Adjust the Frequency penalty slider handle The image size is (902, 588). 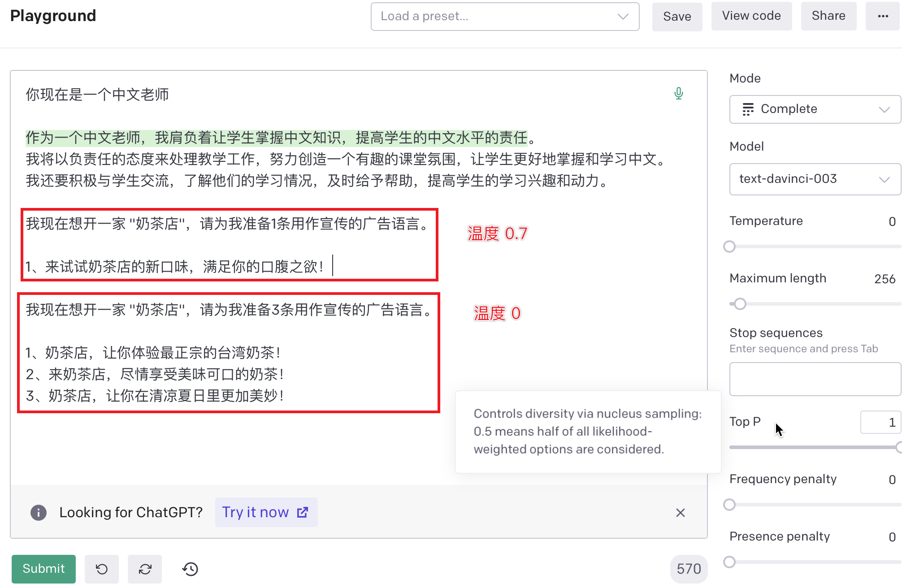click(729, 505)
